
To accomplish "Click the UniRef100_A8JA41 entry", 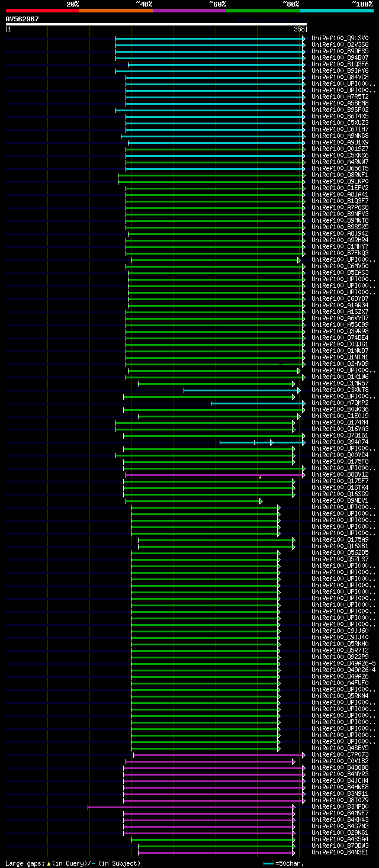I will [340, 195].
